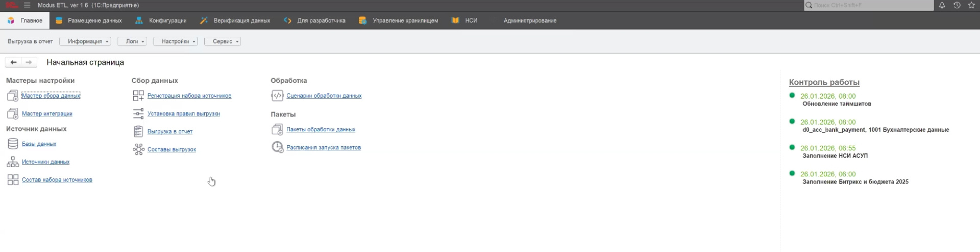Select Заполнение Битрикс и бюджета 2025 entry
The height and width of the screenshot is (252, 980).
(x=855, y=182)
